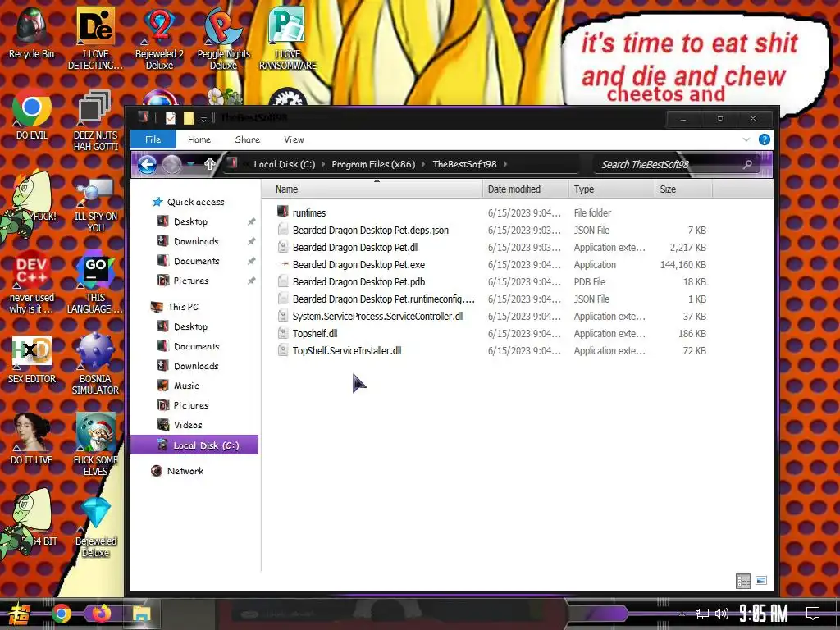Select the runtimes folder
This screenshot has width=840, height=630.
[309, 212]
